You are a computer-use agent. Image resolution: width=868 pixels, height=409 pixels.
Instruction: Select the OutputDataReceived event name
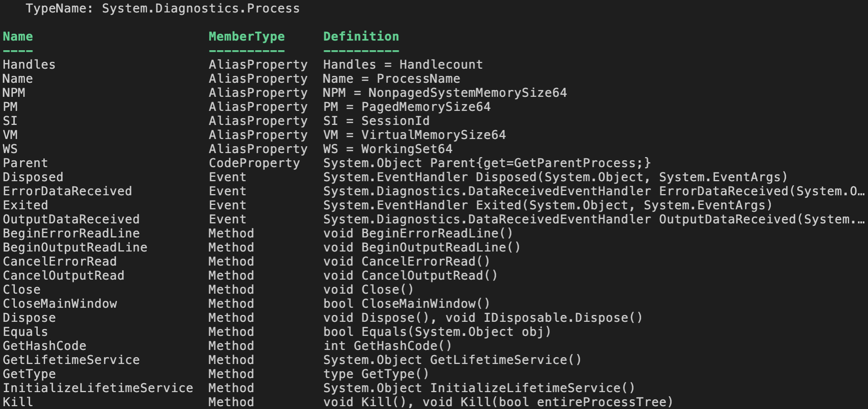(71, 219)
